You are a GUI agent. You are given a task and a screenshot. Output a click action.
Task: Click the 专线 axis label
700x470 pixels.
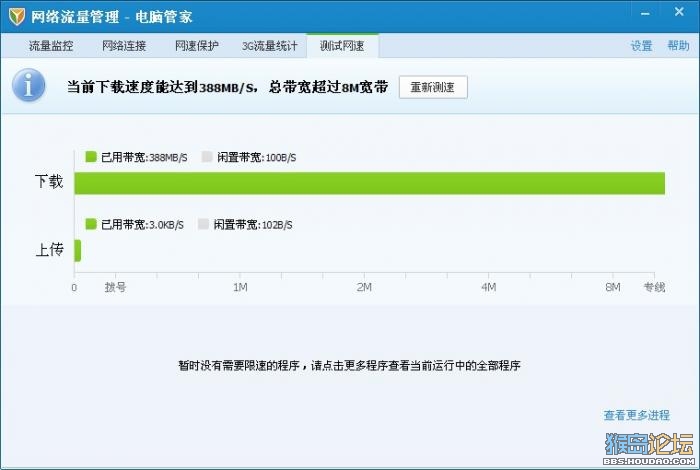coord(654,287)
